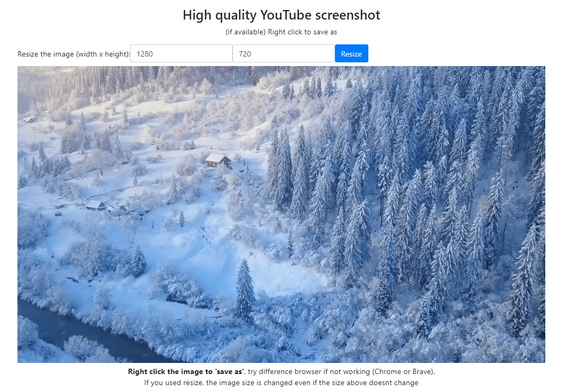Click the bold 'Right click the image to save as' text

(185, 371)
